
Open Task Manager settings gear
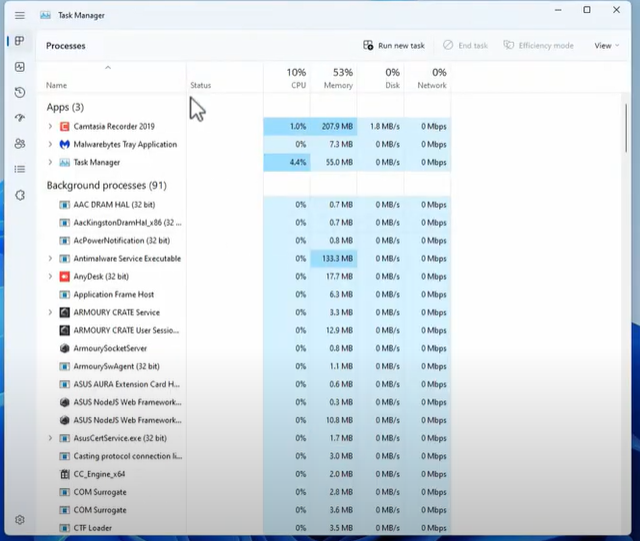click(20, 520)
